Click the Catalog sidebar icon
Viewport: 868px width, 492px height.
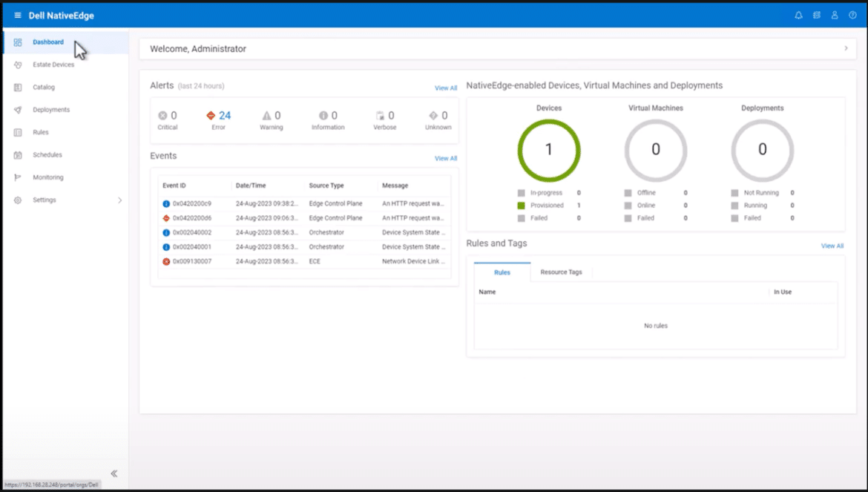tap(18, 88)
